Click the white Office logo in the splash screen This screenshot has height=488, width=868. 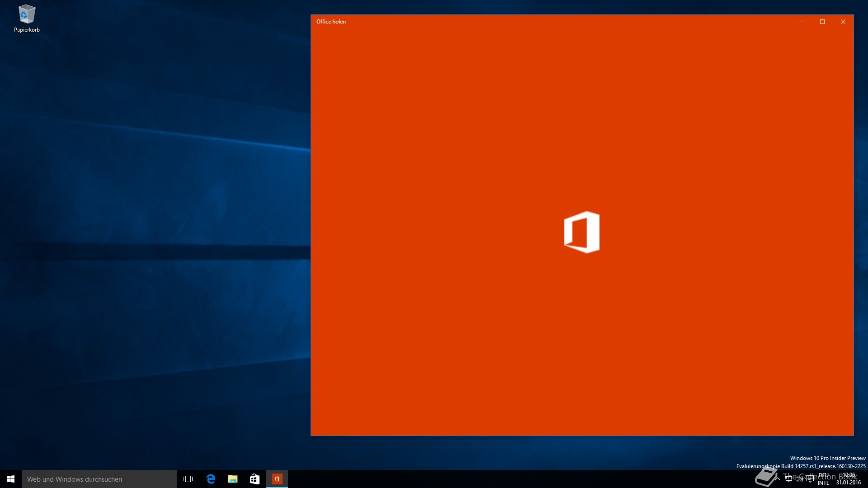(582, 232)
